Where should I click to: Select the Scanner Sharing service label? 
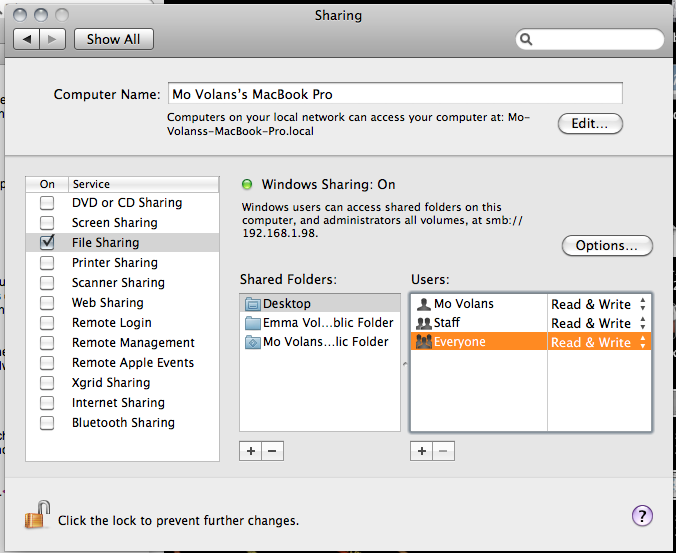[x=118, y=283]
